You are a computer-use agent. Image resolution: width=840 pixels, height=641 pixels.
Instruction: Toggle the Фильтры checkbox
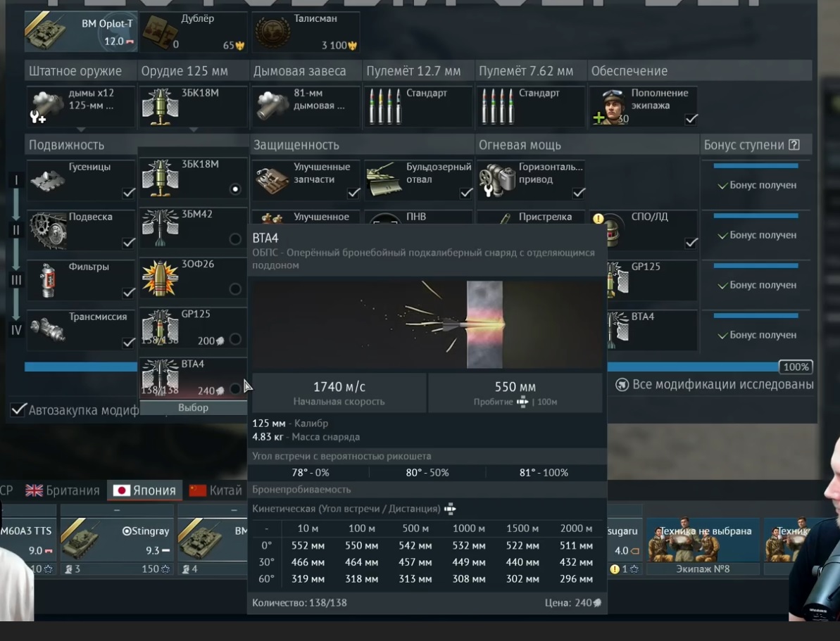pos(129,293)
